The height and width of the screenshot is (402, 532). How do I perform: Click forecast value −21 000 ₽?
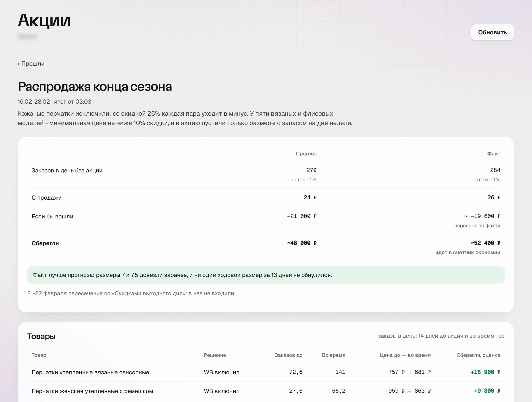(302, 216)
